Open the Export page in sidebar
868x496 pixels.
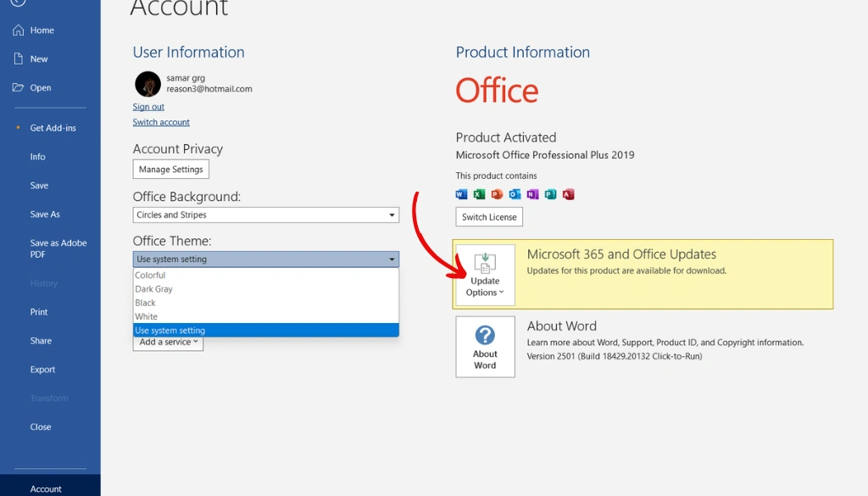pyautogui.click(x=42, y=369)
